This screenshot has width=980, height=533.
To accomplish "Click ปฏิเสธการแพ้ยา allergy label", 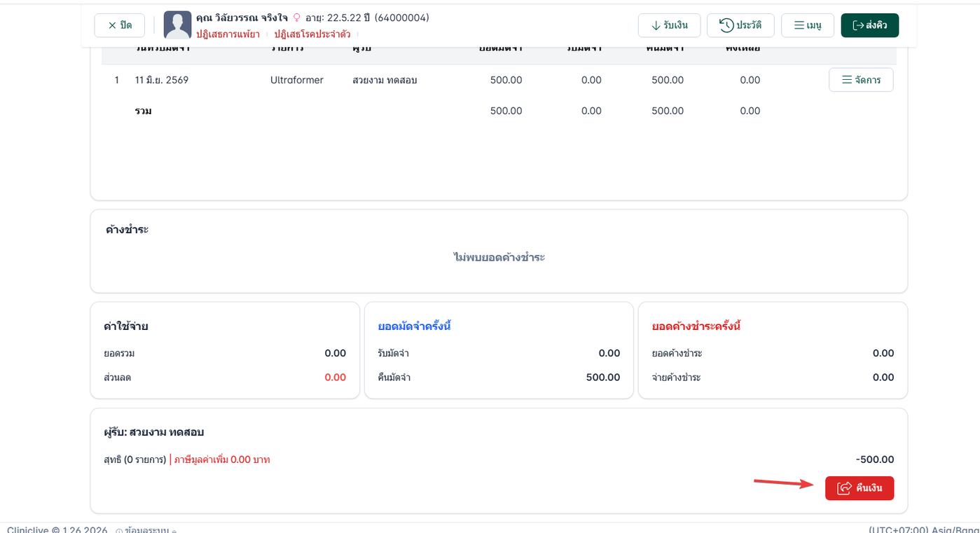I will tap(228, 34).
